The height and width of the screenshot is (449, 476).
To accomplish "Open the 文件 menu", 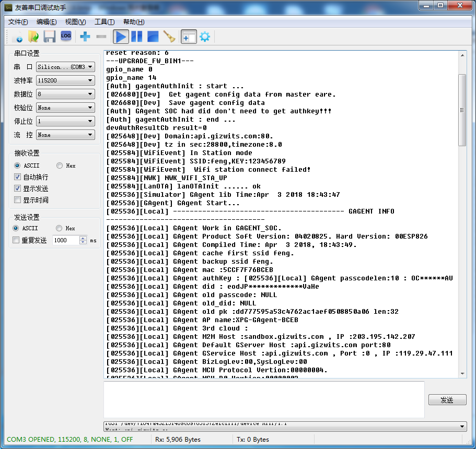I will click(x=17, y=21).
